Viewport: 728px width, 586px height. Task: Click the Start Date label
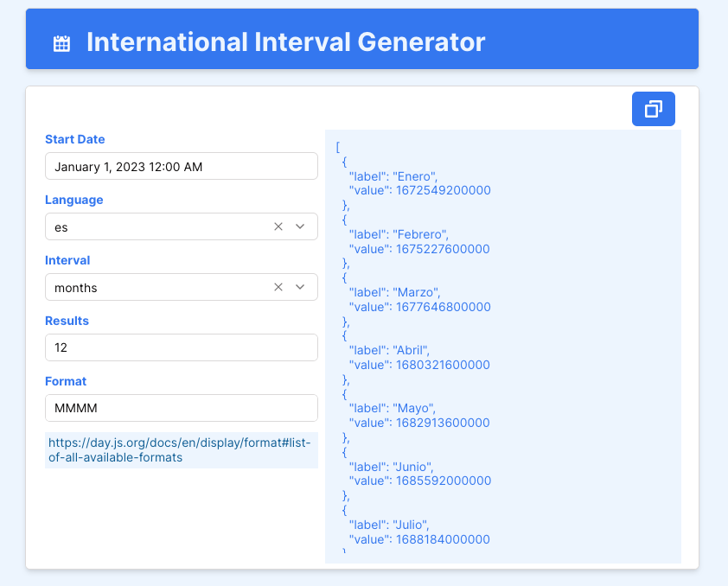[75, 139]
